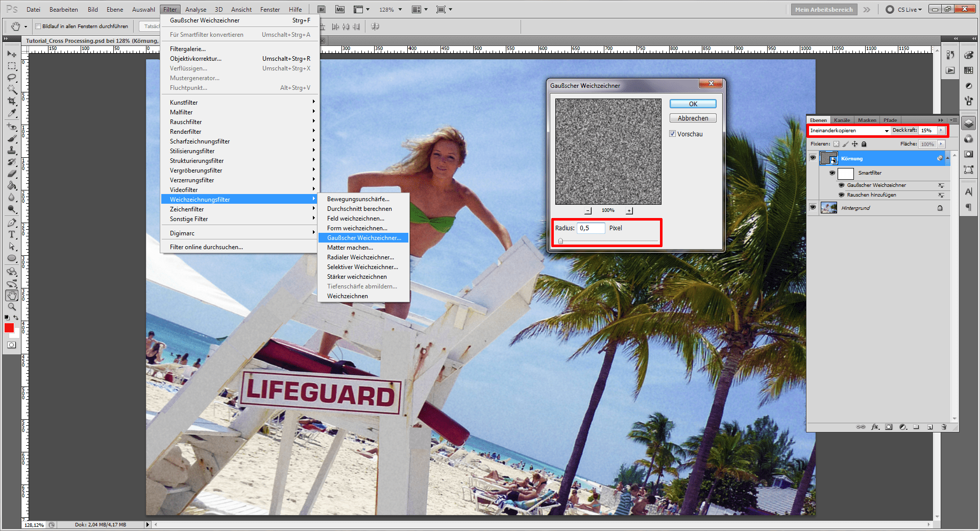
Task: Open the Deckkraft opacity slider arrow
Action: coord(941,131)
